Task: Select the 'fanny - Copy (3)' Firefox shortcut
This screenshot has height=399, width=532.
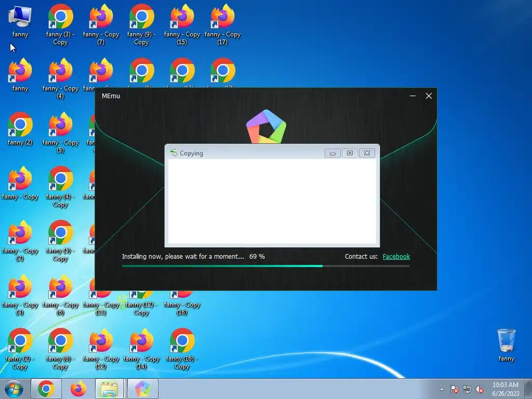Action: [x=20, y=295]
